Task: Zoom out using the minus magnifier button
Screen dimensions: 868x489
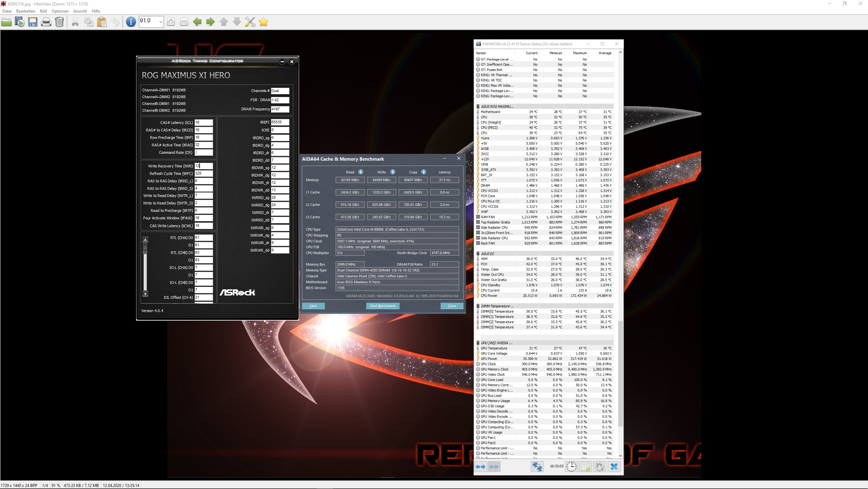Action: pos(184,22)
